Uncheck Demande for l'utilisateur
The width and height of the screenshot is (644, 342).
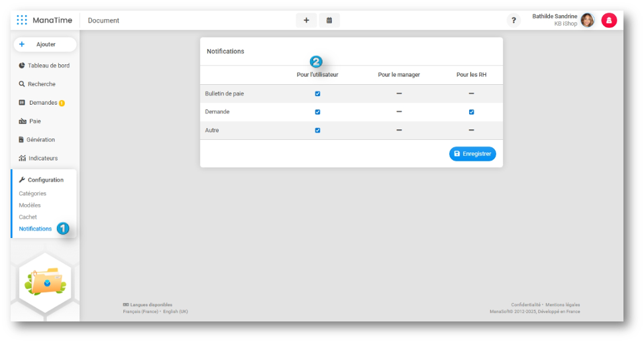[317, 112]
